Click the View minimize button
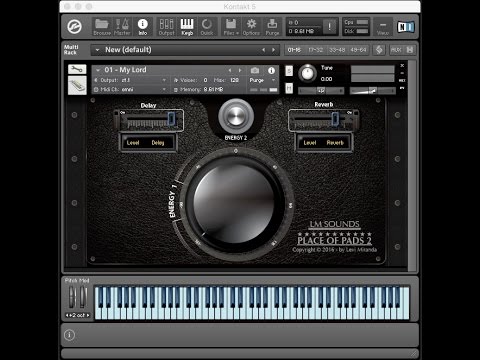The height and width of the screenshot is (360, 480). [x=383, y=27]
